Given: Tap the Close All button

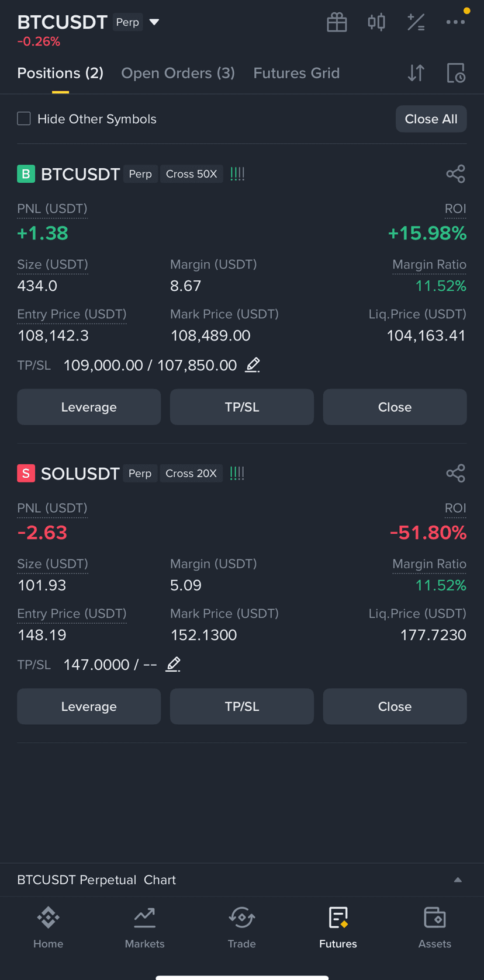Looking at the screenshot, I should 431,119.
